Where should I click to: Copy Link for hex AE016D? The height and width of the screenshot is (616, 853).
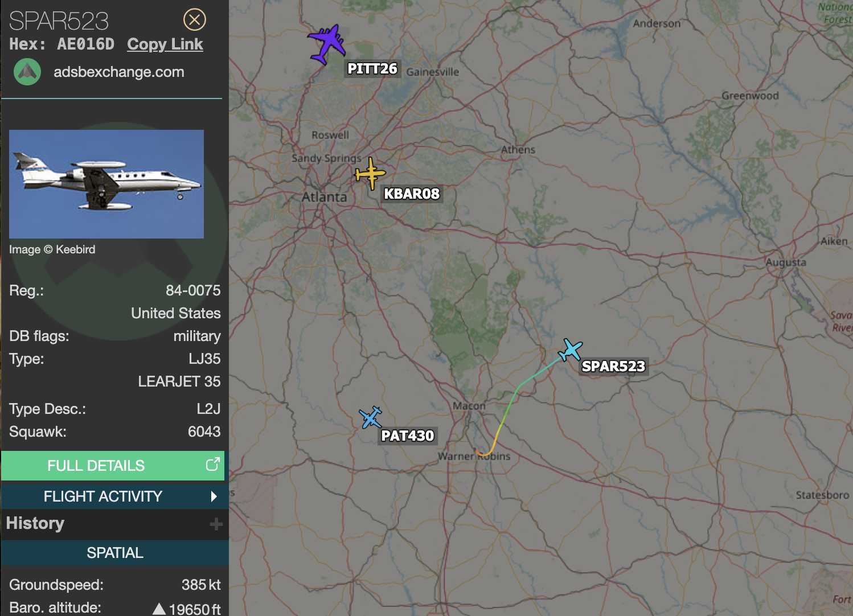pyautogui.click(x=165, y=44)
